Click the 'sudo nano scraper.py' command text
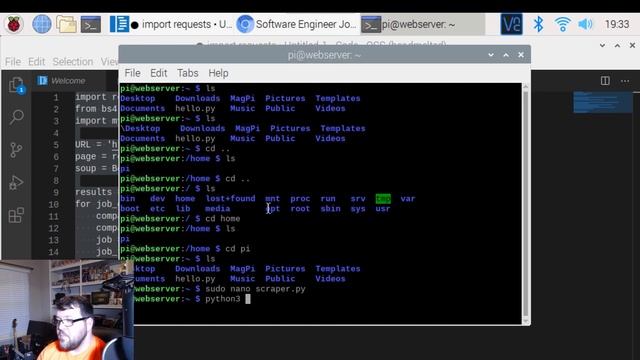640x360 pixels. [x=256, y=289]
